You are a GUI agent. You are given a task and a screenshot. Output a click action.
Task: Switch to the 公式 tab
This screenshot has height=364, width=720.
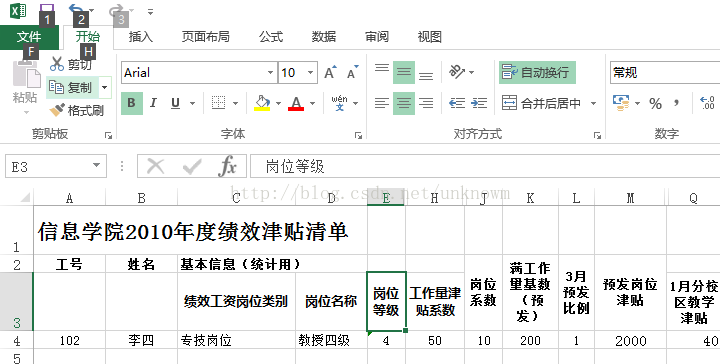pyautogui.click(x=270, y=37)
